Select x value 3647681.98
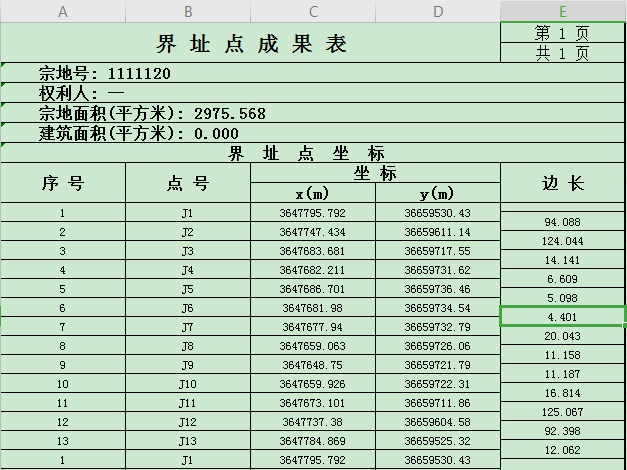Viewport: 627px width, 470px height. pos(313,308)
